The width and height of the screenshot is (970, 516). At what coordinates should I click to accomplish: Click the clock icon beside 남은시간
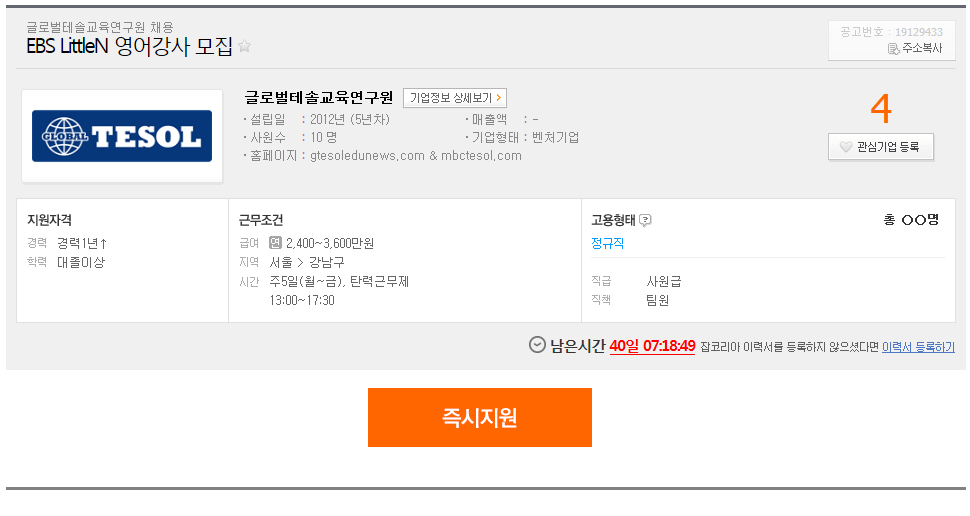pyautogui.click(x=538, y=345)
